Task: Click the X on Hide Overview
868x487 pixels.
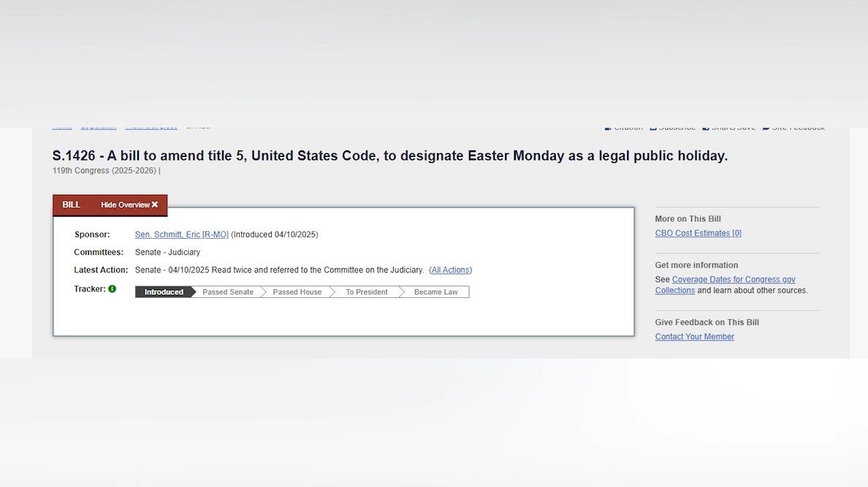Action: [154, 204]
